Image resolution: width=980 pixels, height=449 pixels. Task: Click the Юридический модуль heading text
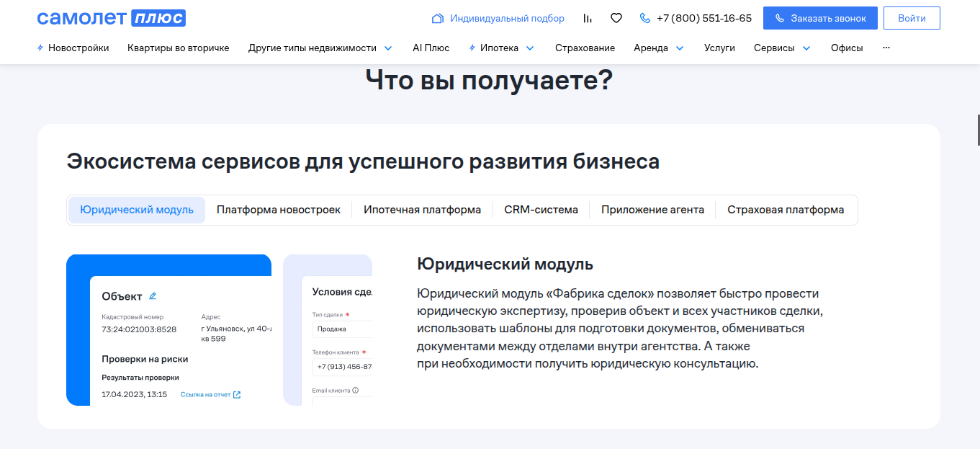tap(505, 264)
